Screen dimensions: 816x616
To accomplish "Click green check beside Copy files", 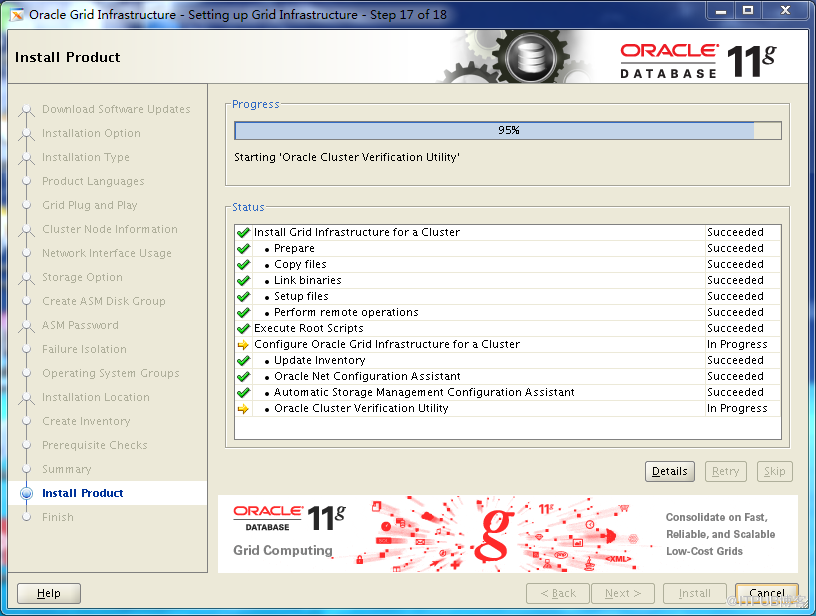I will (243, 265).
